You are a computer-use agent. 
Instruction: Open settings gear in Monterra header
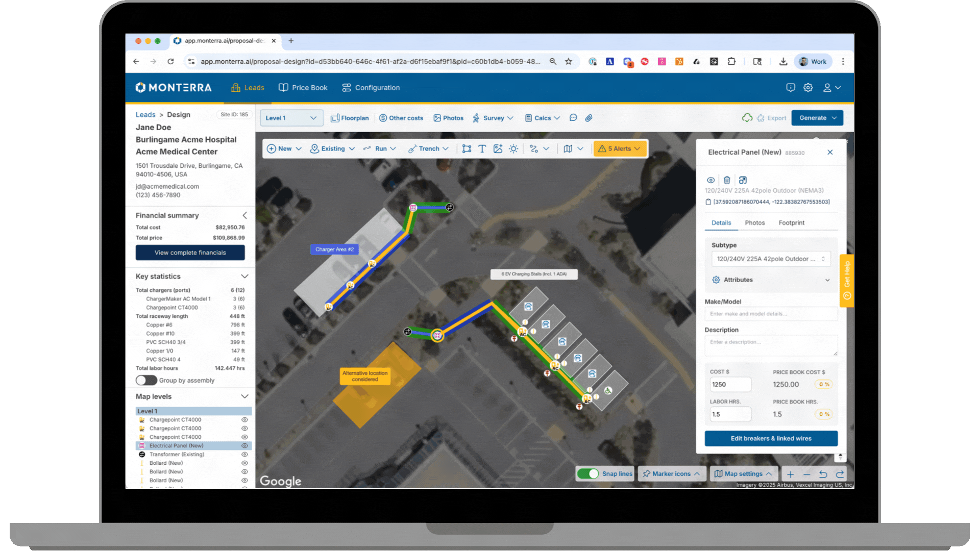[x=808, y=88]
